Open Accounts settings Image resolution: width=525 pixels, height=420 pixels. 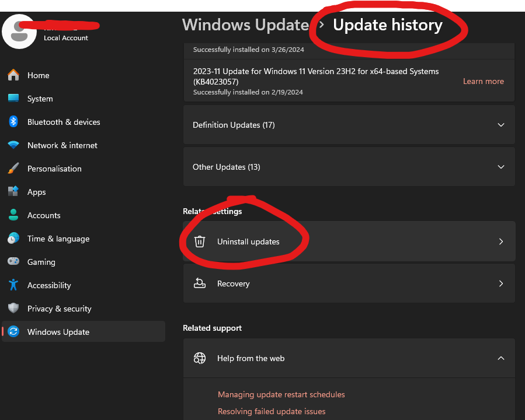tap(84, 215)
